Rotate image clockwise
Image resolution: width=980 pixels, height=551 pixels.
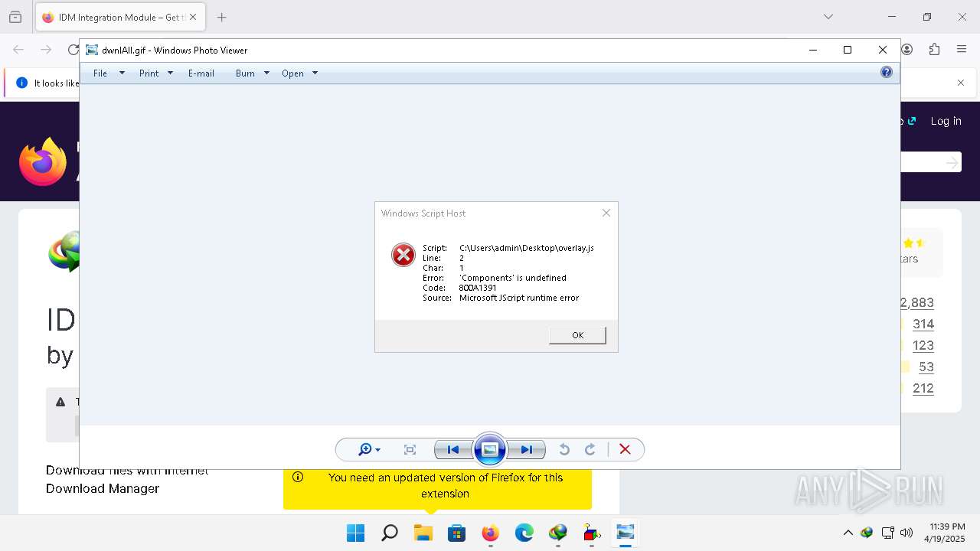(590, 450)
